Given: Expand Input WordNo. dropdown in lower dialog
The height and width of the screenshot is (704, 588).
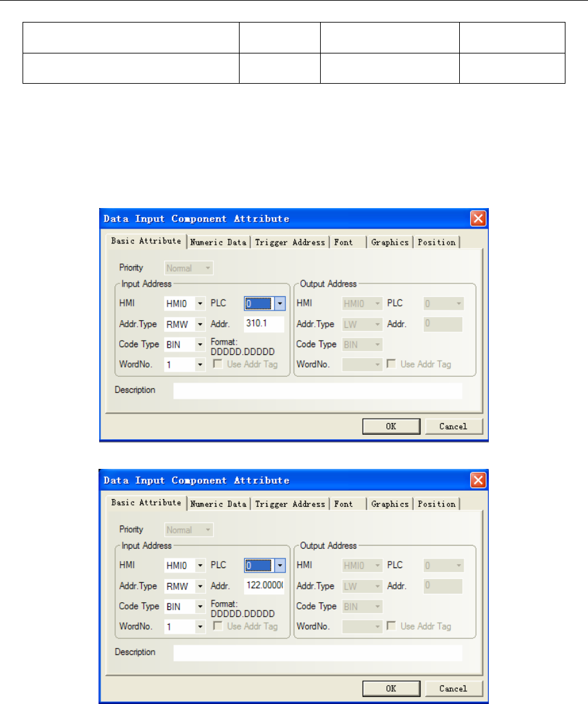Looking at the screenshot, I should (x=200, y=627).
